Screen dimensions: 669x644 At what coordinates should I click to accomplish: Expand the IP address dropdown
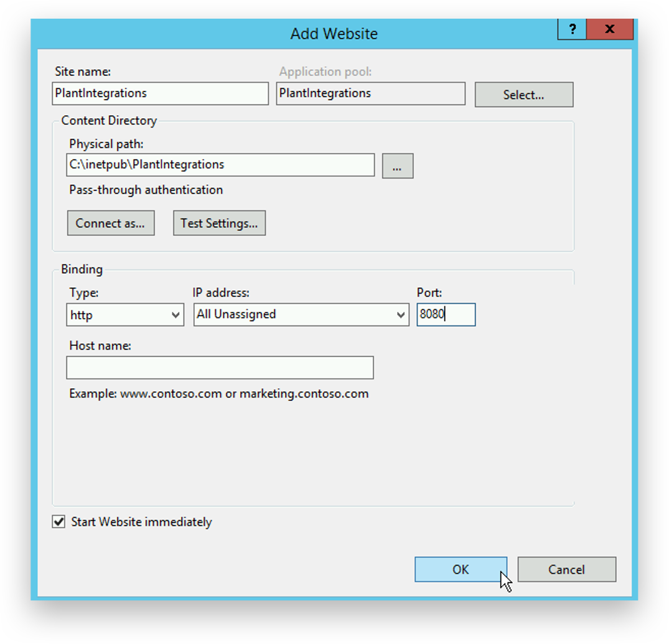click(x=301, y=315)
